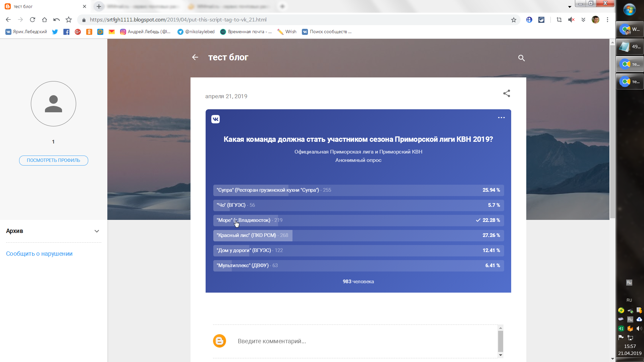The image size is (644, 362).
Task: Click the blog back arrow beside тест блог
Action: [195, 57]
